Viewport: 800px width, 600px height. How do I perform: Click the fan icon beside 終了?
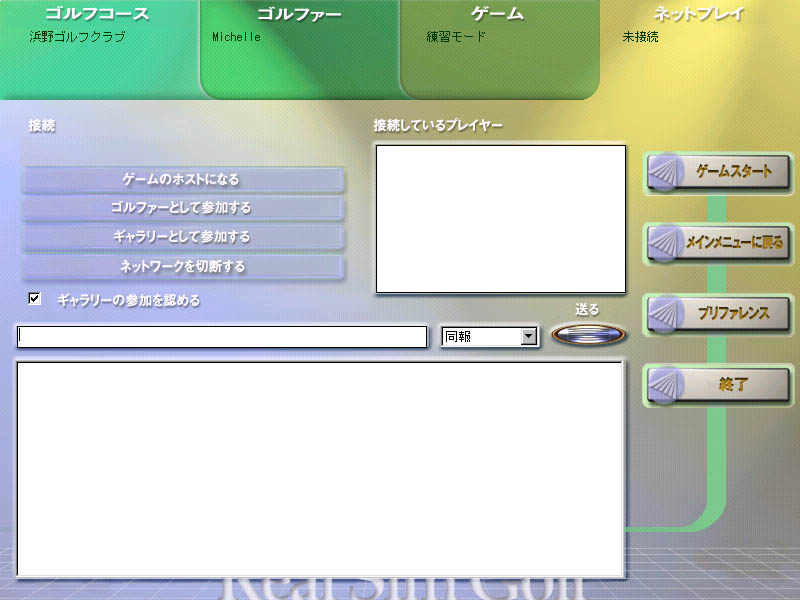pyautogui.click(x=663, y=384)
